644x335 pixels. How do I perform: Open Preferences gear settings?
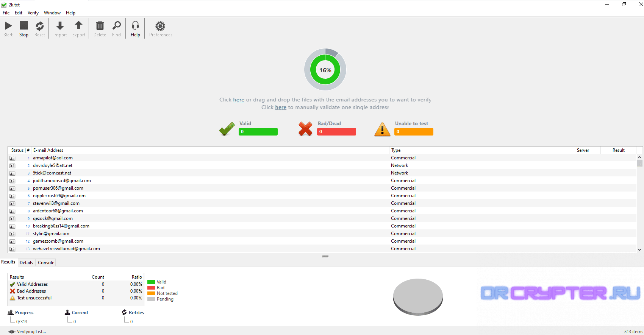[x=161, y=29]
